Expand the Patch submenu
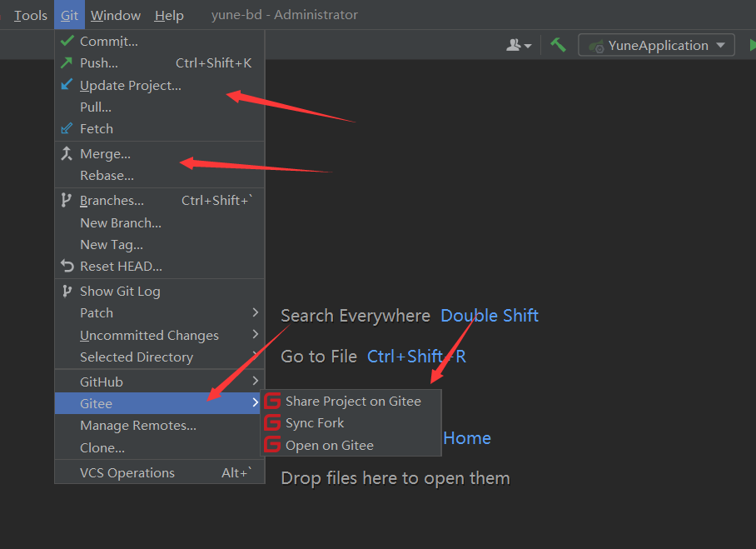Image resolution: width=756 pixels, height=549 pixels. pyautogui.click(x=256, y=312)
